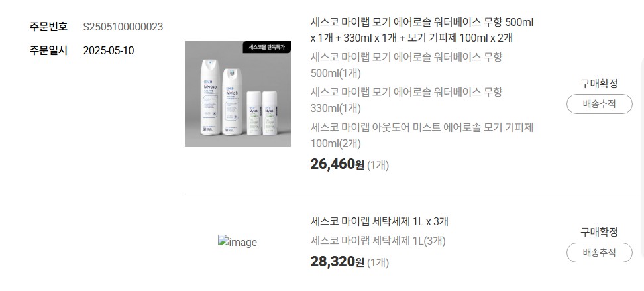The width and height of the screenshot is (644, 291).
Task: Click the 주문번호 label
Action: 48,27
